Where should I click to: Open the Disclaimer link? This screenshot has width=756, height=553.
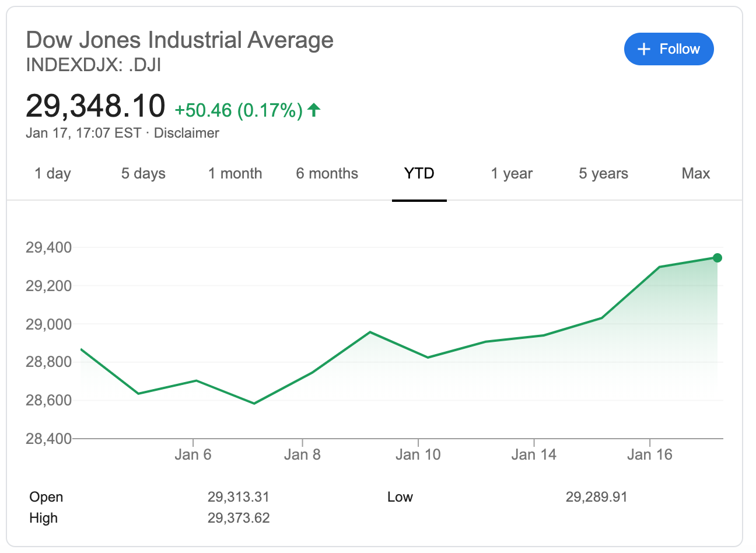coord(187,133)
